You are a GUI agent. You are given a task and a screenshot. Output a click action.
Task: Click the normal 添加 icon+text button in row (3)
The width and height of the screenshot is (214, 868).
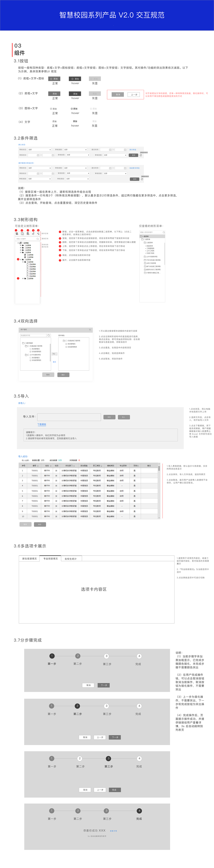point(54,109)
